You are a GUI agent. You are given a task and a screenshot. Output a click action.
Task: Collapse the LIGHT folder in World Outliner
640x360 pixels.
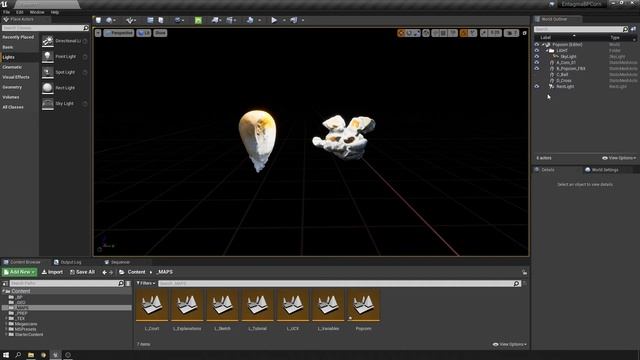547,51
